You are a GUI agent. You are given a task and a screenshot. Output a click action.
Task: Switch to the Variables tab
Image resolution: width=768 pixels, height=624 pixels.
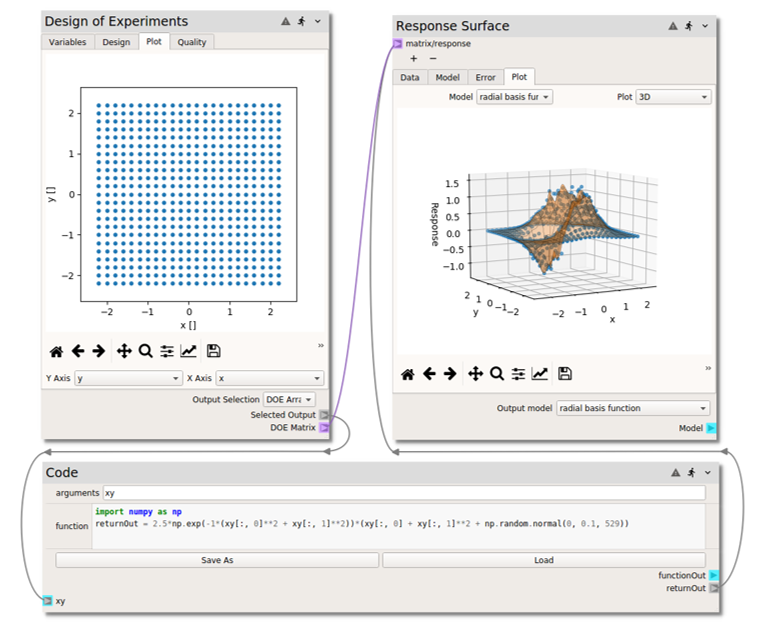point(68,42)
